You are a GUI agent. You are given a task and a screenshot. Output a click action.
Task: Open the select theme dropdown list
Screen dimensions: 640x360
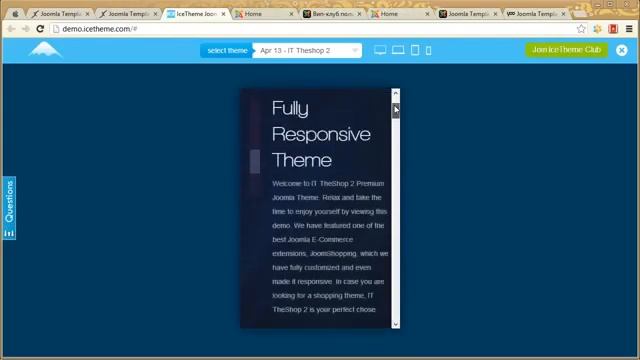pyautogui.click(x=307, y=51)
